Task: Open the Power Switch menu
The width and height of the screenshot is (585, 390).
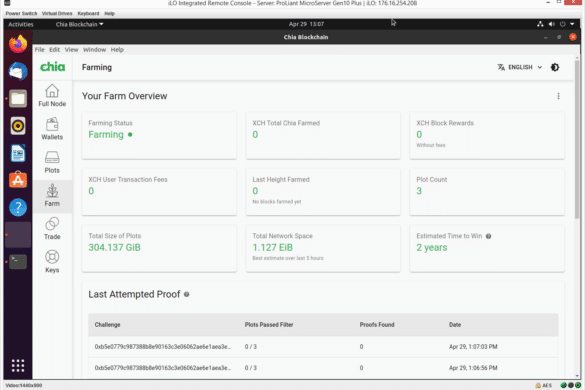Action: [x=21, y=13]
